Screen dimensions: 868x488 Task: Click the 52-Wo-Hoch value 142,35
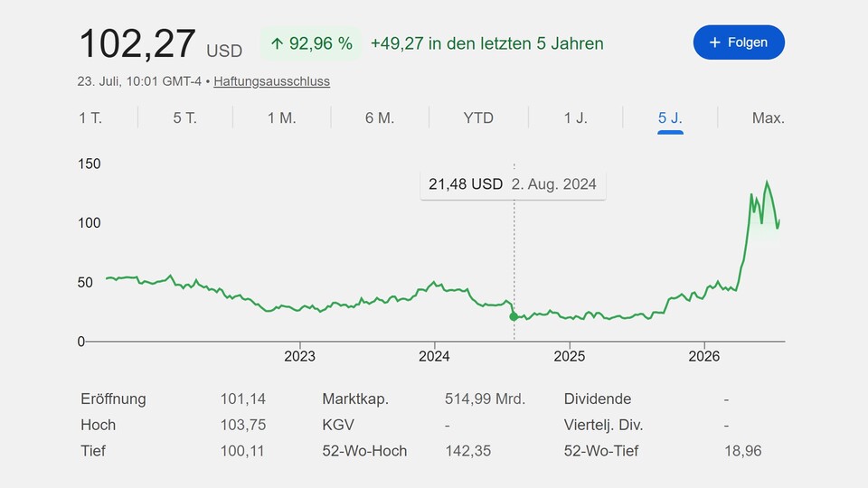(467, 451)
